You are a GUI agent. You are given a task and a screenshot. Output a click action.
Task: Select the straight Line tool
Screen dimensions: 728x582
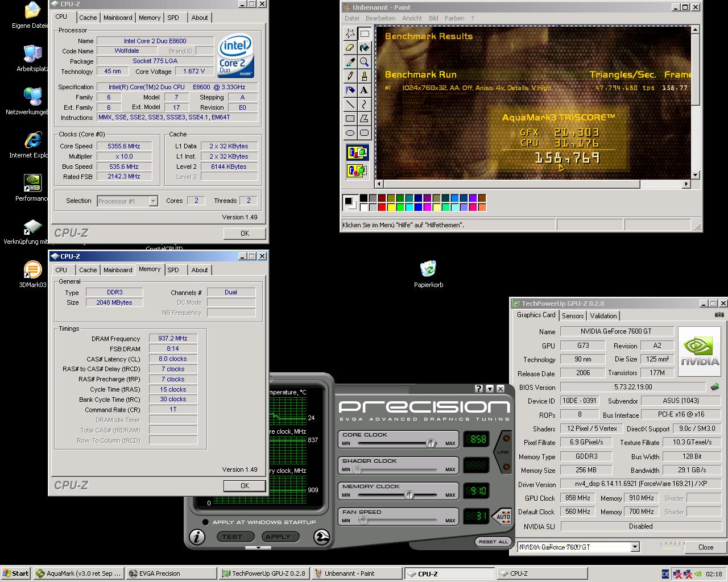pos(350,104)
